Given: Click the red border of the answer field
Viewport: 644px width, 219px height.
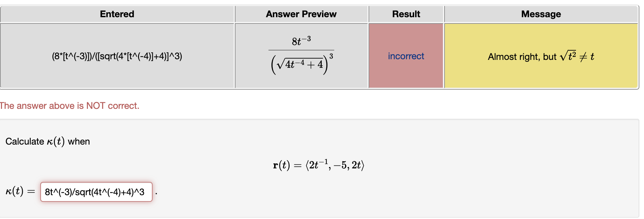Looking at the screenshot, I should [x=41, y=192].
